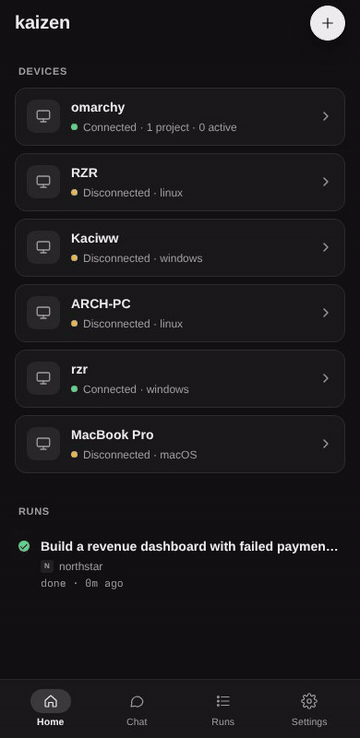This screenshot has width=360, height=738.
Task: Click the MacBook Pro monitor icon
Action: pyautogui.click(x=43, y=443)
